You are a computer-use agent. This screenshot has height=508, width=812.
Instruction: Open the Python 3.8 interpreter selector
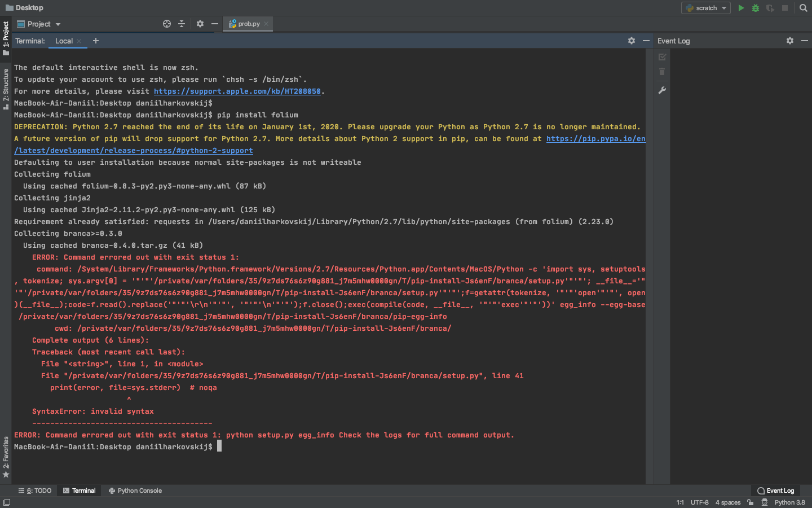(789, 502)
